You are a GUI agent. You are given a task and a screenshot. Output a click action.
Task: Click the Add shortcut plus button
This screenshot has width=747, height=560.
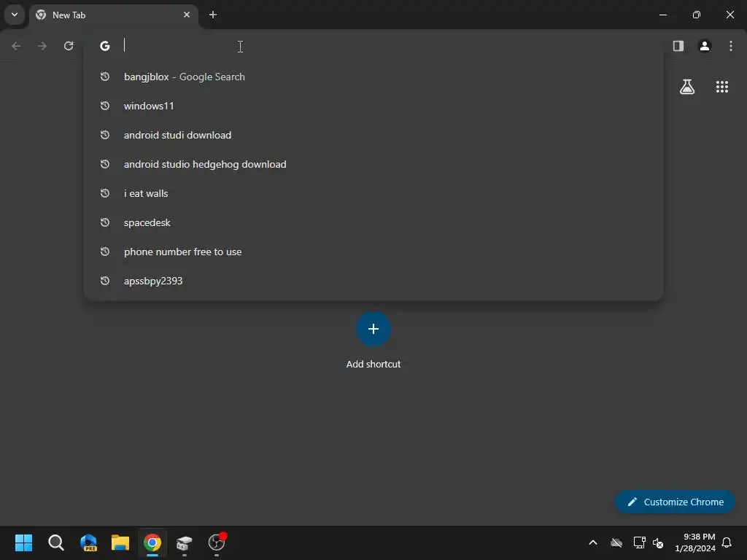[x=373, y=329]
